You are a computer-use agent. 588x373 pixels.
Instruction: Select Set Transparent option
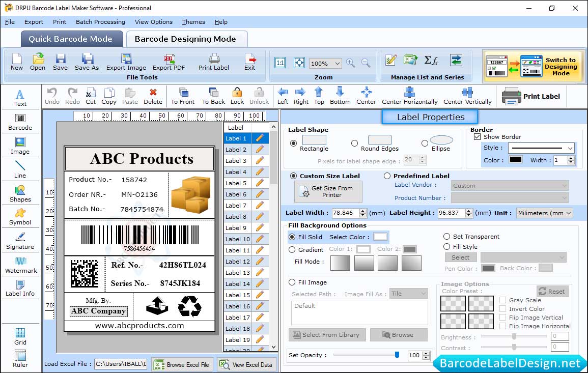446,237
